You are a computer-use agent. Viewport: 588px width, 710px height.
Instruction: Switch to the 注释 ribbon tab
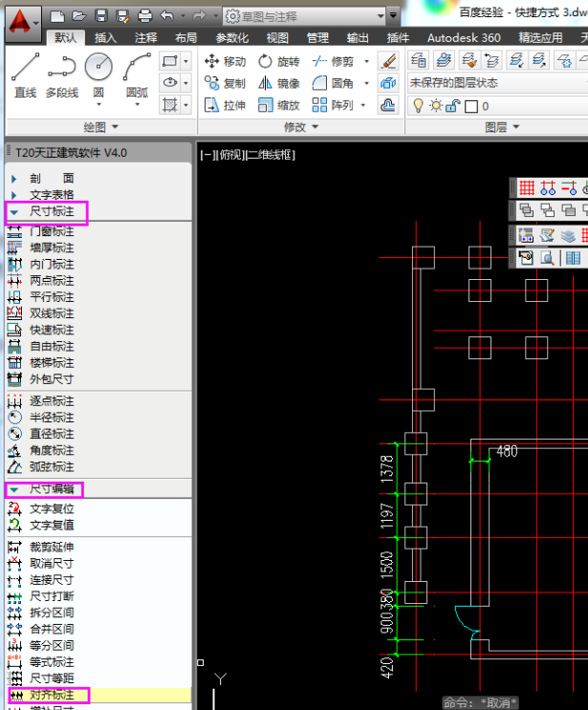tap(145, 38)
